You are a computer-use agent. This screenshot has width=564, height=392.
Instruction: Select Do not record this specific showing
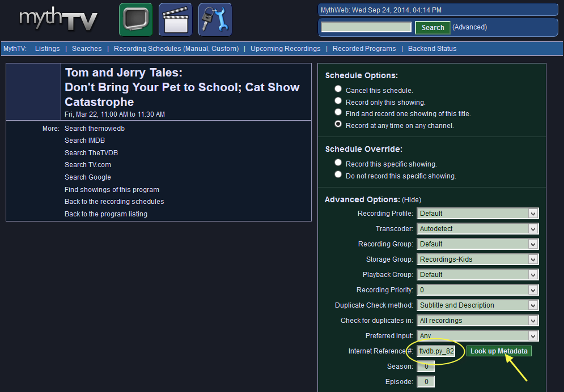pos(338,174)
